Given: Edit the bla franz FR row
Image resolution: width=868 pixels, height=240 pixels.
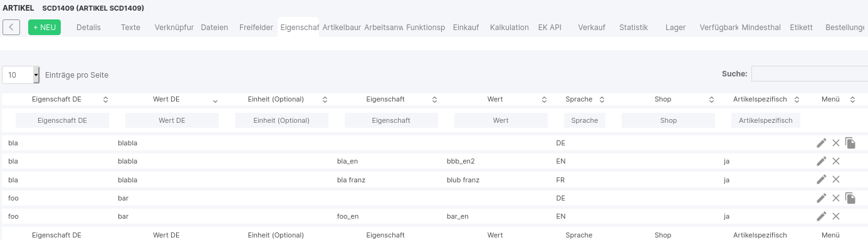Looking at the screenshot, I should pos(822,179).
